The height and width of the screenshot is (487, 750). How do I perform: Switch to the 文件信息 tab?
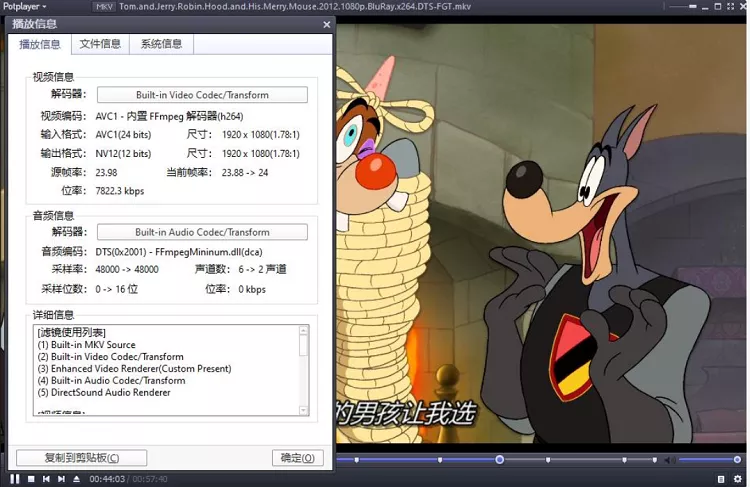[100, 44]
